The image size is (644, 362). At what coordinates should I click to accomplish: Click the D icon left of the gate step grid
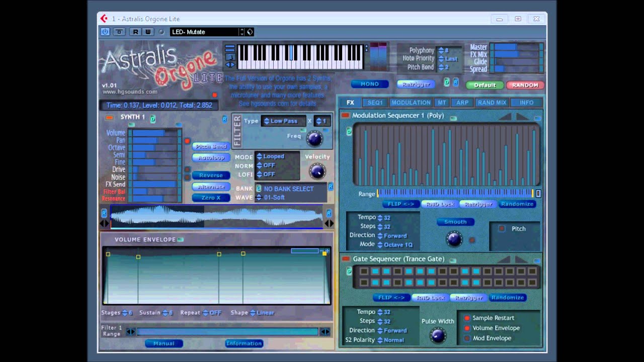(x=349, y=271)
